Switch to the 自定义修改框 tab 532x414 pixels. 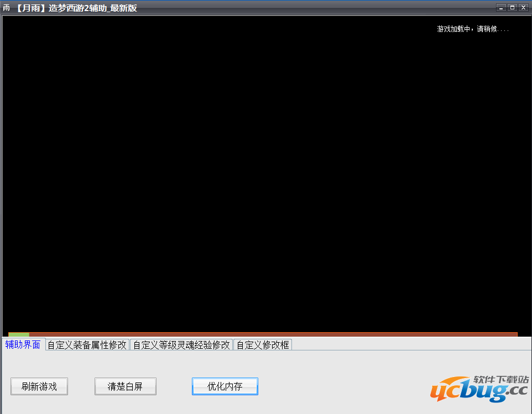click(263, 344)
